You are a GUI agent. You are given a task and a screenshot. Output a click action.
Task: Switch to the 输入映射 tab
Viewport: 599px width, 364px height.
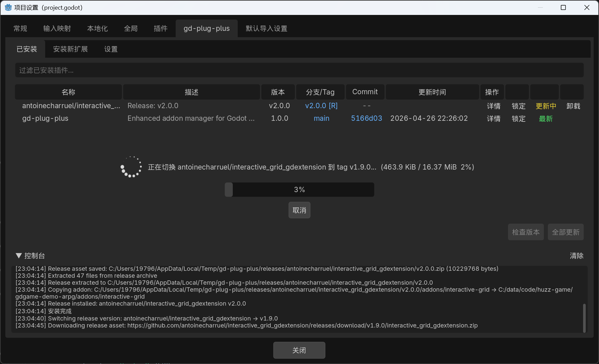57,29
